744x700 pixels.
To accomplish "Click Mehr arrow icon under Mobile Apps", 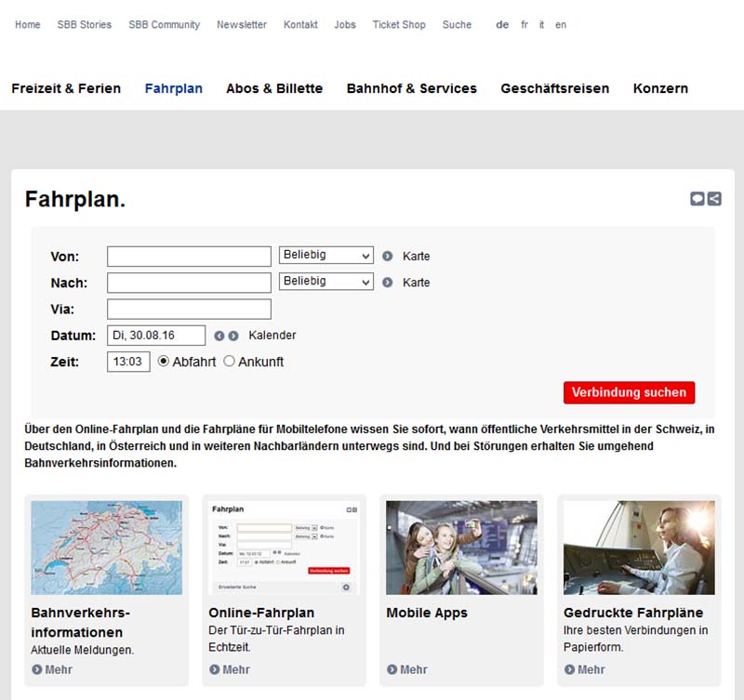I will 392,669.
